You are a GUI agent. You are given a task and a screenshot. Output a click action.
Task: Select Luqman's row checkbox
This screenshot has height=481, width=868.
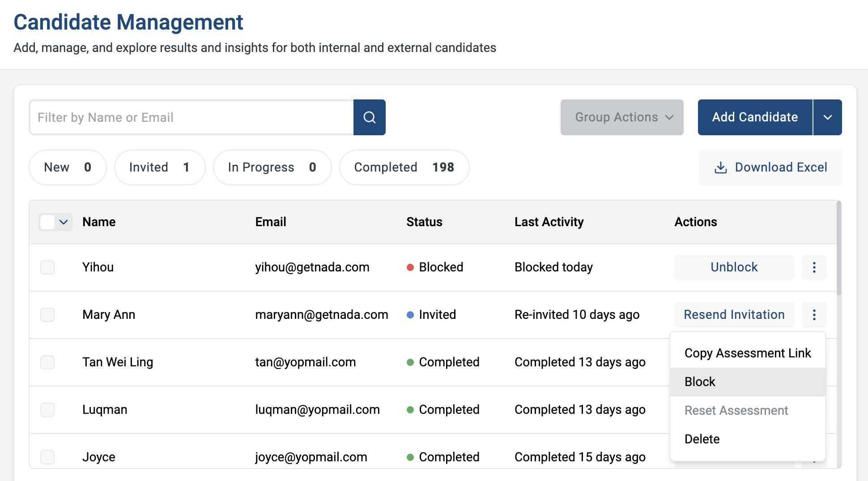47,410
